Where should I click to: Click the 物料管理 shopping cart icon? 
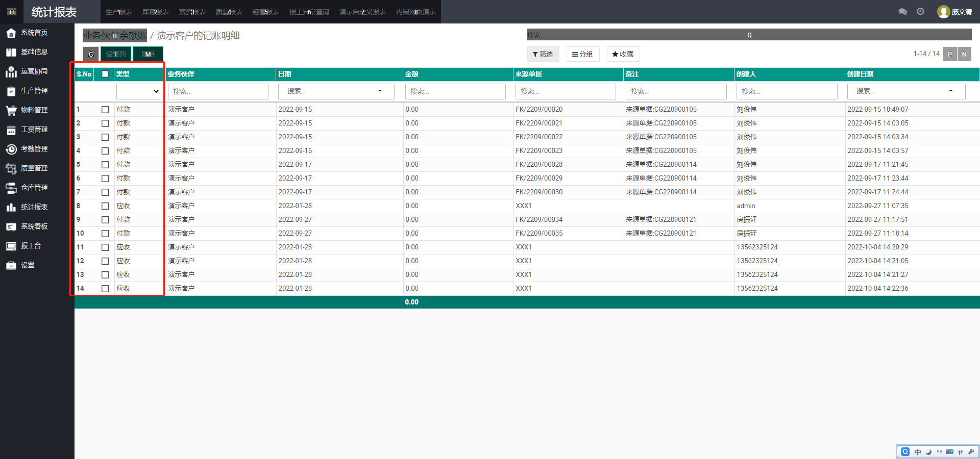11,111
